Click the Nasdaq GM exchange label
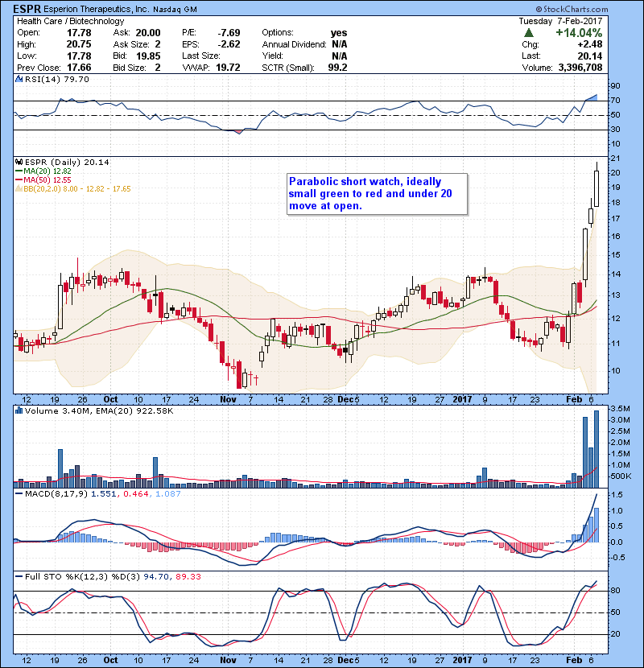Image resolution: width=644 pixels, height=668 pixels. coord(175,10)
